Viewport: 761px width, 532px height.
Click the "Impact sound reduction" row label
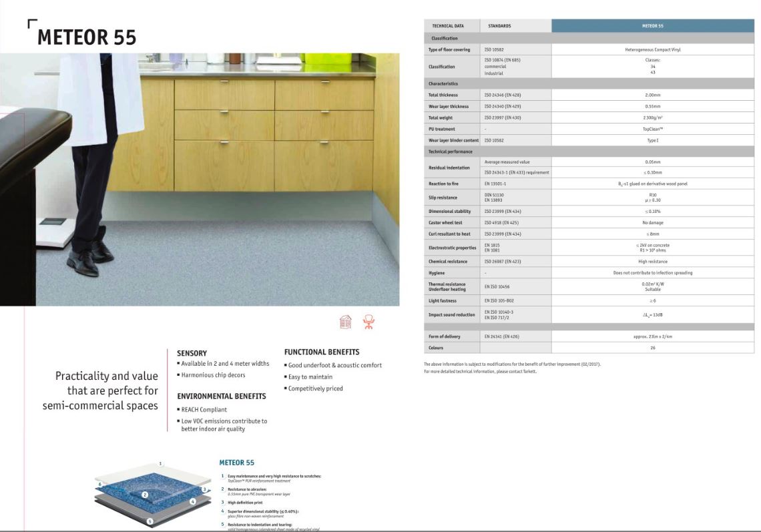tap(452, 314)
